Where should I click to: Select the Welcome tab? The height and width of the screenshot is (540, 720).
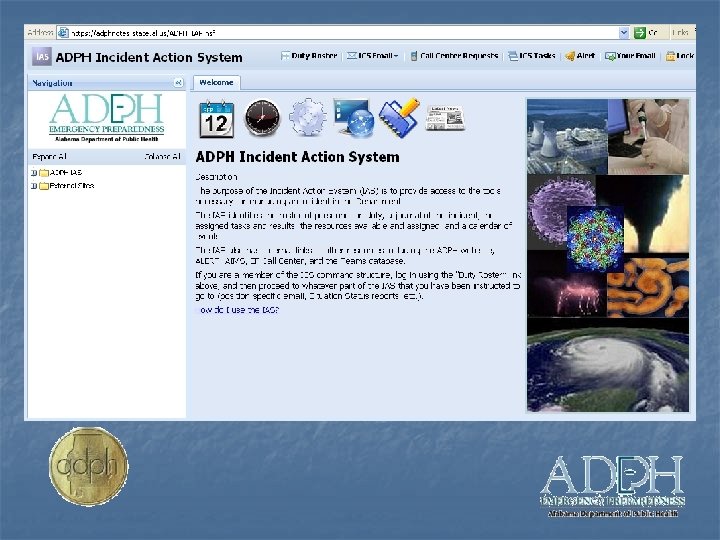tap(216, 83)
